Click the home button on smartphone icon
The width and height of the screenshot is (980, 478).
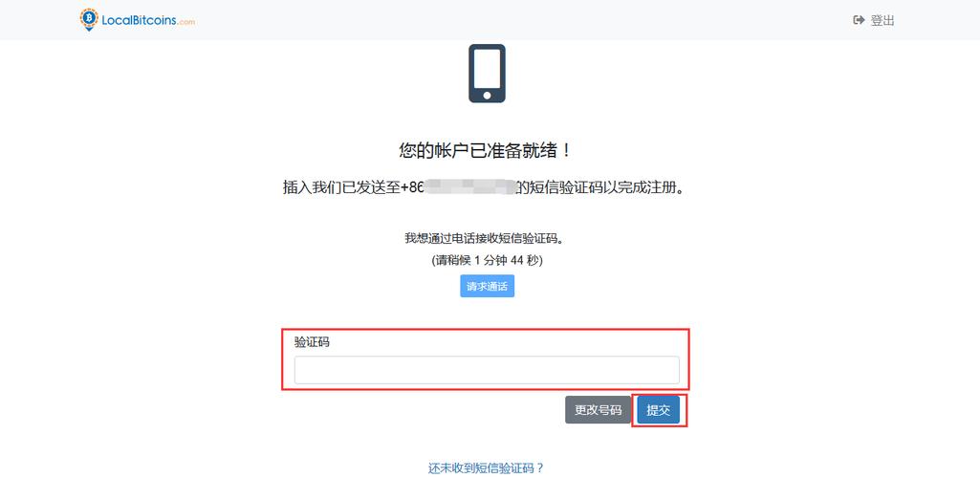[487, 96]
